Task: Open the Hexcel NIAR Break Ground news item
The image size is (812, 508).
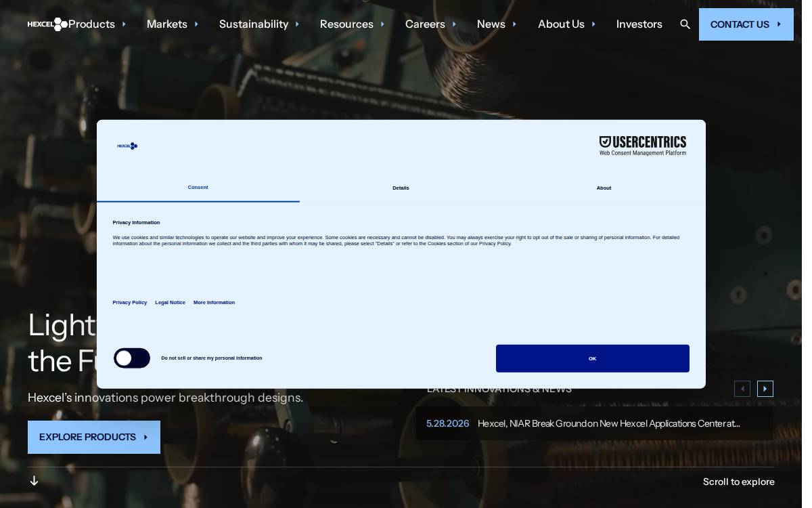Action: pos(609,423)
